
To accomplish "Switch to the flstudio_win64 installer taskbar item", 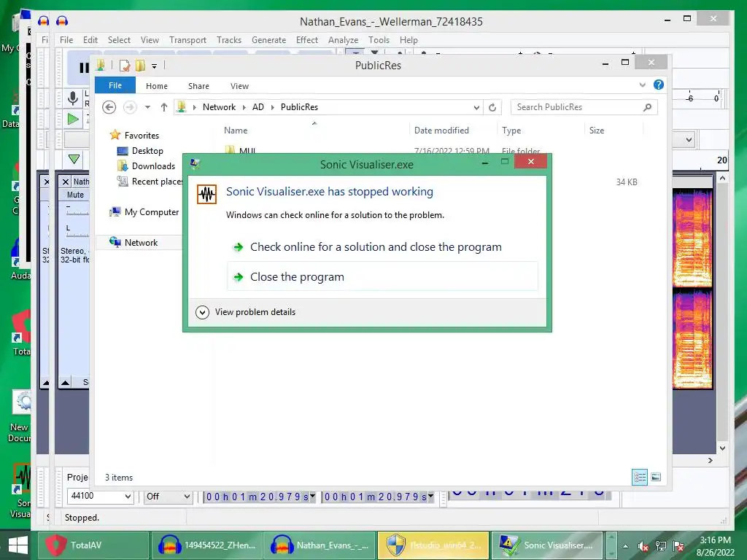I will (x=433, y=545).
